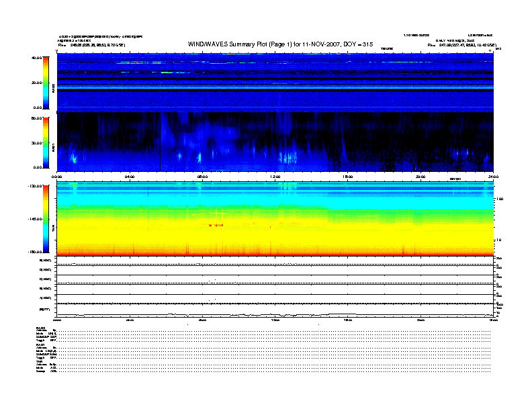Click the top dashed-line strip chart panel
Viewport: 532px width, 411px height.
point(275,261)
